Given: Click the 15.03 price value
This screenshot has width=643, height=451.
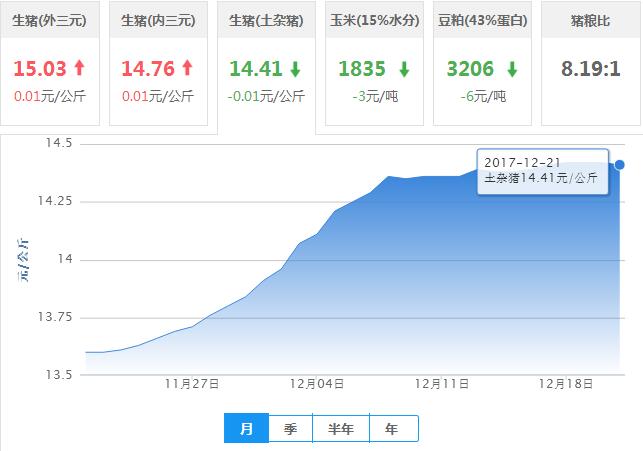Looking at the screenshot, I should pos(40,68).
